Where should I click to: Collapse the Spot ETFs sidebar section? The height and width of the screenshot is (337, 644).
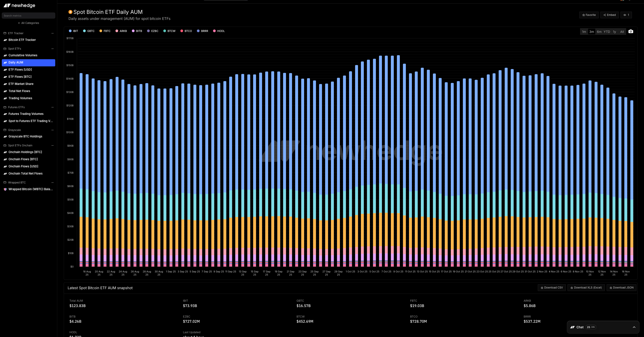click(53, 49)
